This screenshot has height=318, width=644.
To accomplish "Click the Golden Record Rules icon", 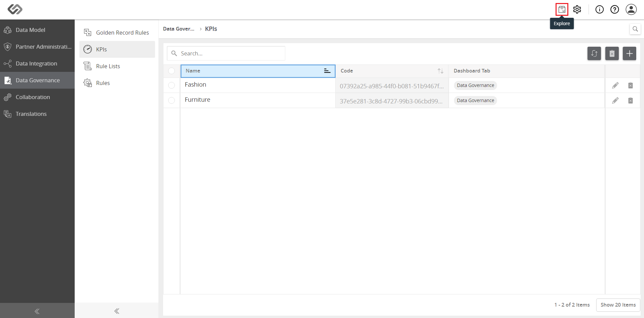I will (87, 33).
